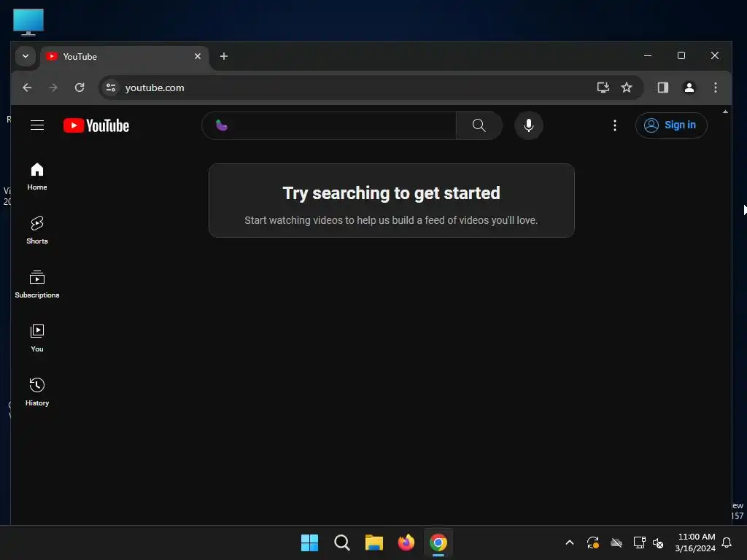
Task: Open Chrome profile avatar menu
Action: coord(689,87)
